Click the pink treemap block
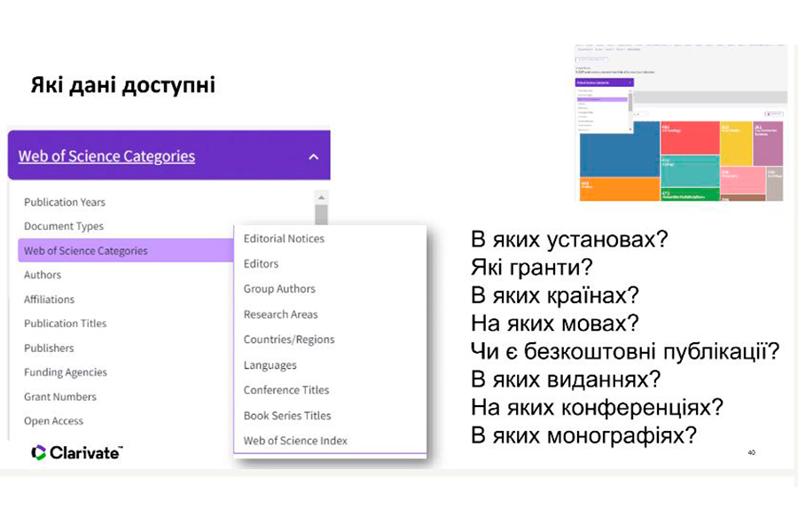 742,180
